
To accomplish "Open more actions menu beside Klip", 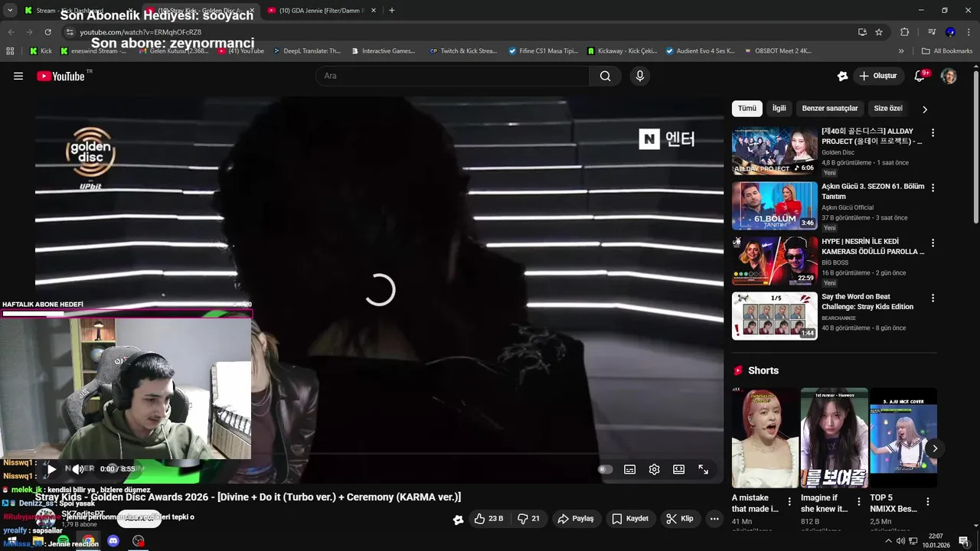I will point(714,518).
